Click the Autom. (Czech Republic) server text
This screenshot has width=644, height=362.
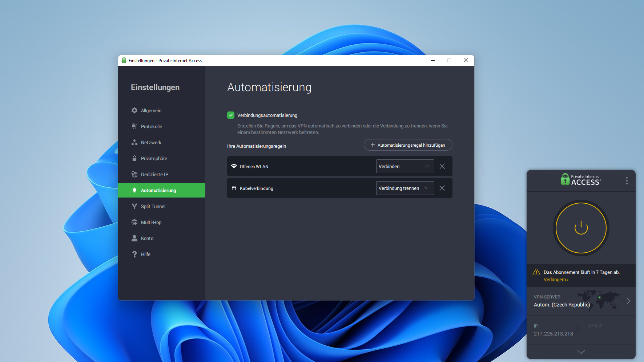click(x=562, y=305)
